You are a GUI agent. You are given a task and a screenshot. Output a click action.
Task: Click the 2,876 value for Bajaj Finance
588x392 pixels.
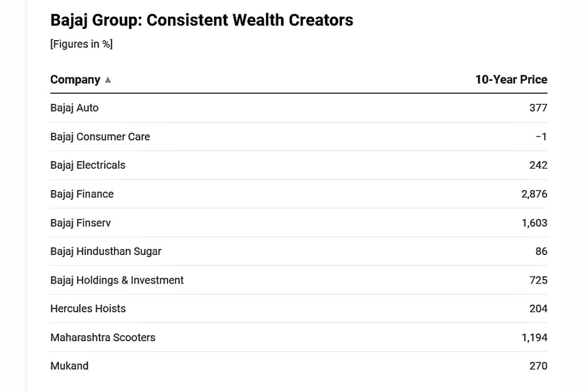click(x=534, y=194)
